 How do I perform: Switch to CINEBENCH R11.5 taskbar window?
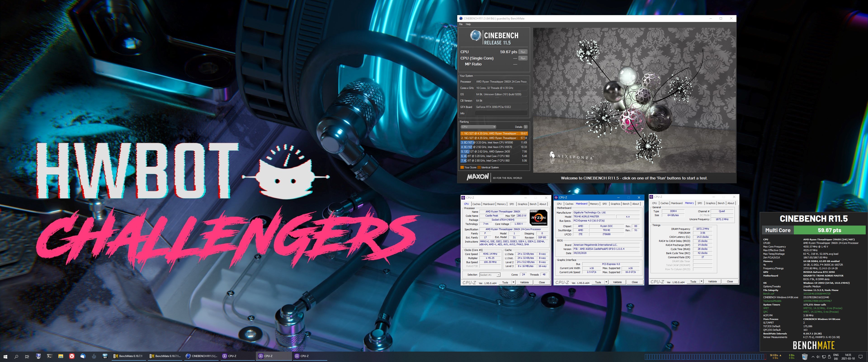click(x=201, y=356)
